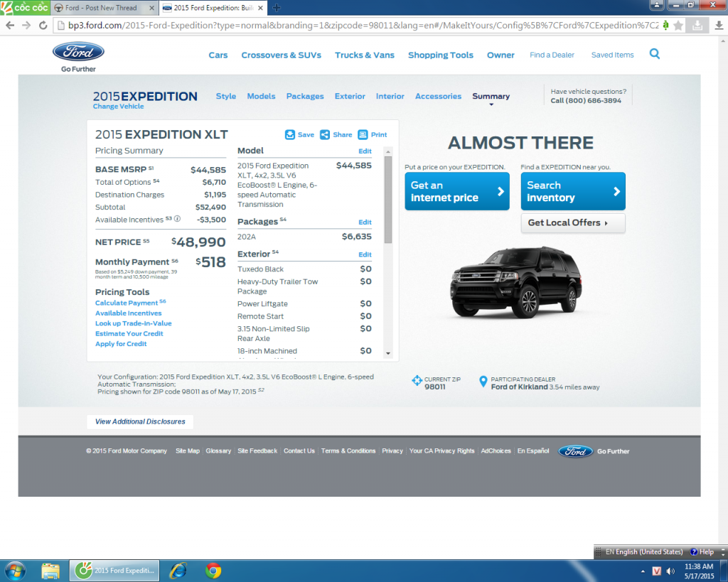Click View Additional Disclosures
The image size is (728, 582).
click(x=140, y=421)
